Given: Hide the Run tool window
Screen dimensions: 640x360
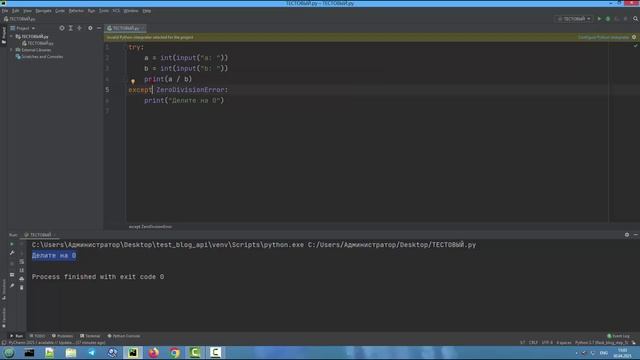Looking at the screenshot, I should click(636, 235).
